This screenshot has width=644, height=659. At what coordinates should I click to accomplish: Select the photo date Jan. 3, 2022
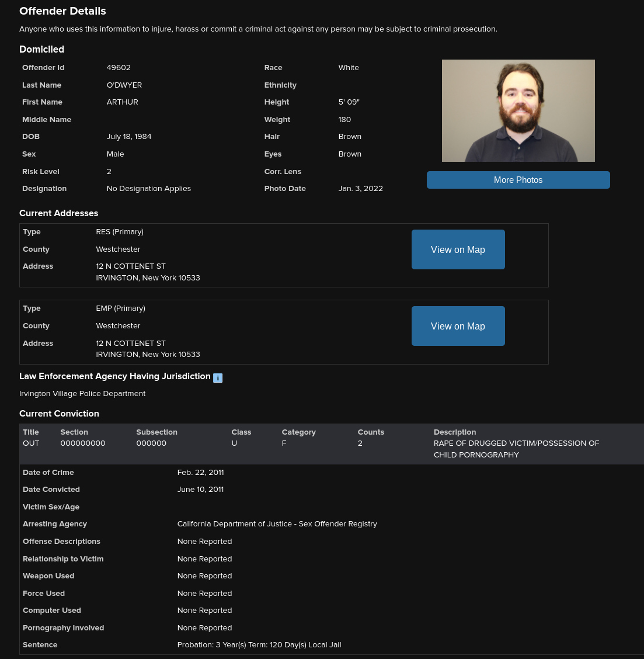360,189
